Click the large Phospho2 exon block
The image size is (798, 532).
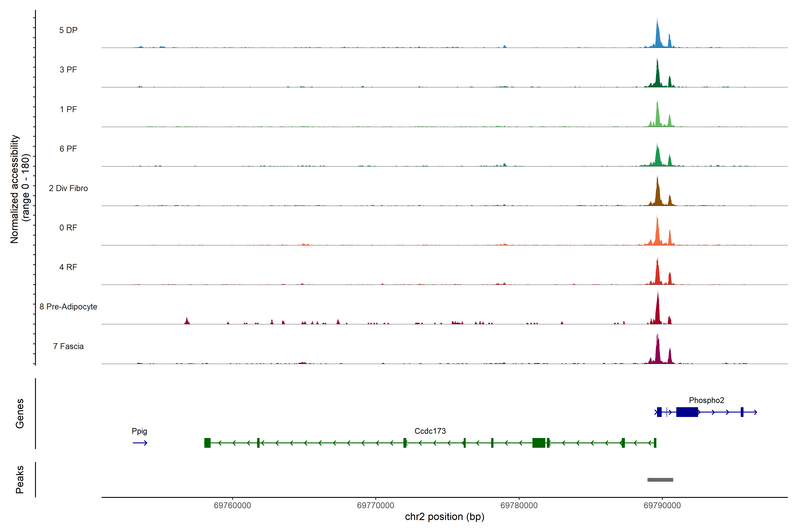pos(687,412)
